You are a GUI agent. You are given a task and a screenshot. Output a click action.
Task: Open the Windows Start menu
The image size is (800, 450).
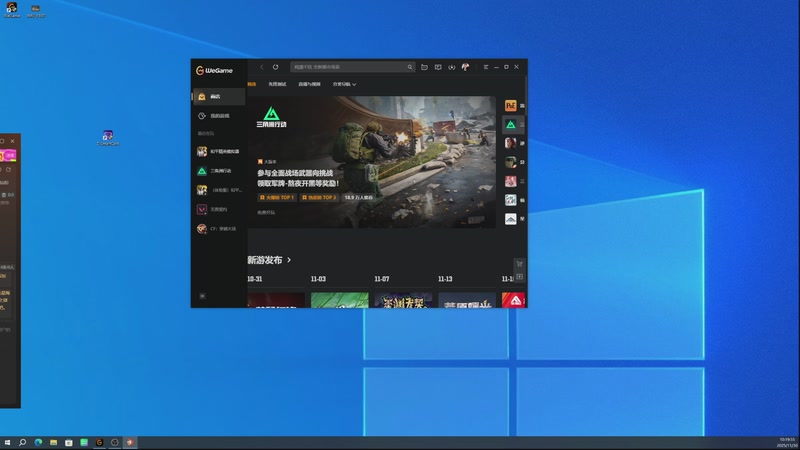(x=7, y=442)
